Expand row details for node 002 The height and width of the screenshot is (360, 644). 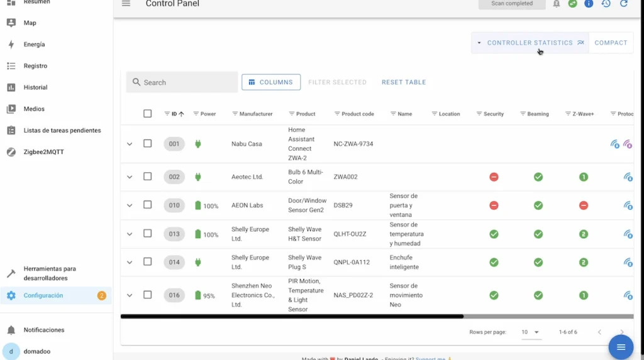click(x=130, y=177)
